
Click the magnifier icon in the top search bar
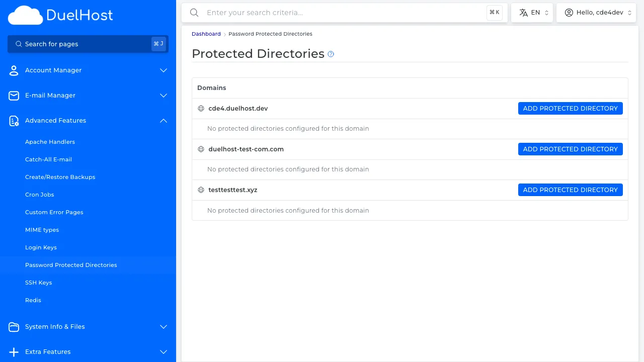point(194,13)
